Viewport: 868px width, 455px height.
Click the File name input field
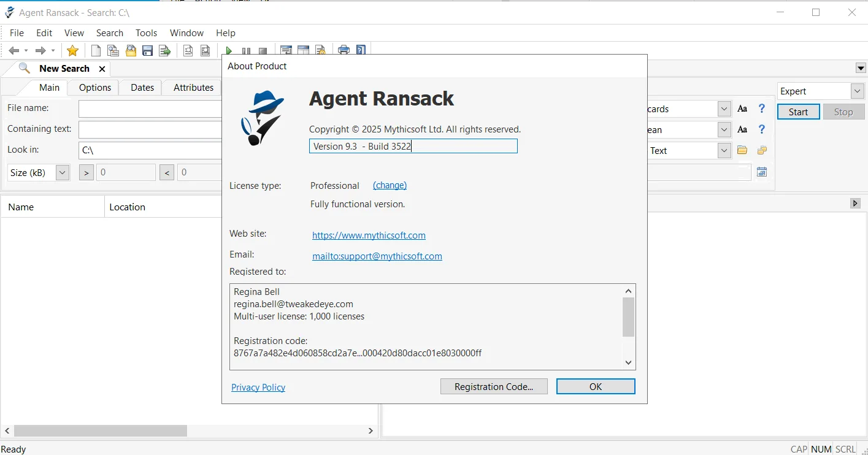point(150,109)
